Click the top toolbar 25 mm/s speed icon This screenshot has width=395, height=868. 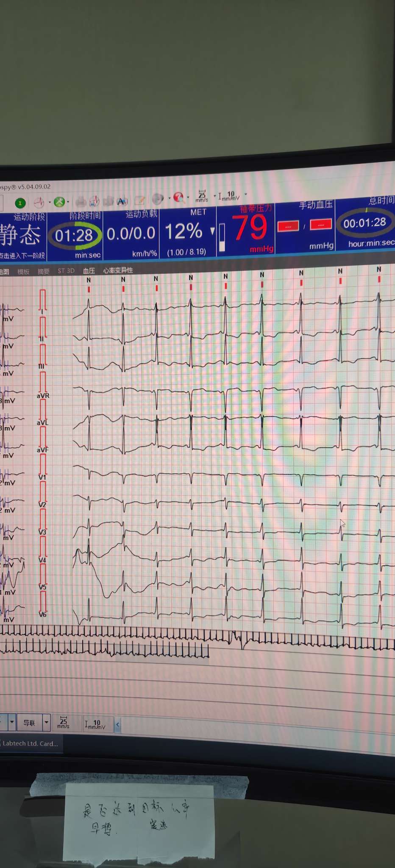pyautogui.click(x=202, y=196)
